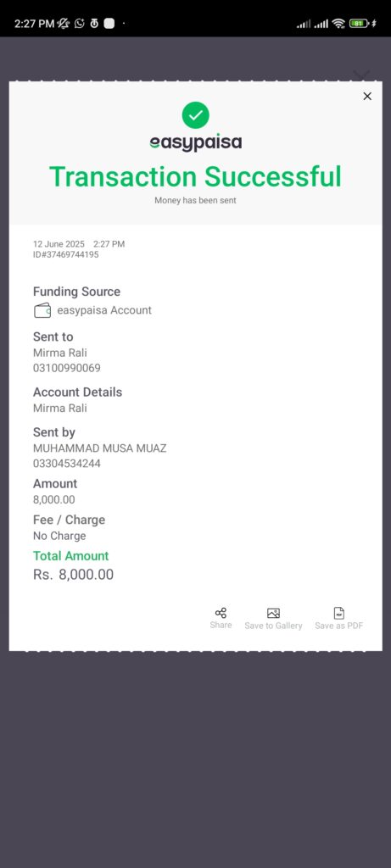This screenshot has width=391, height=868.
Task: Tap the Save to Gallery label
Action: click(x=273, y=626)
